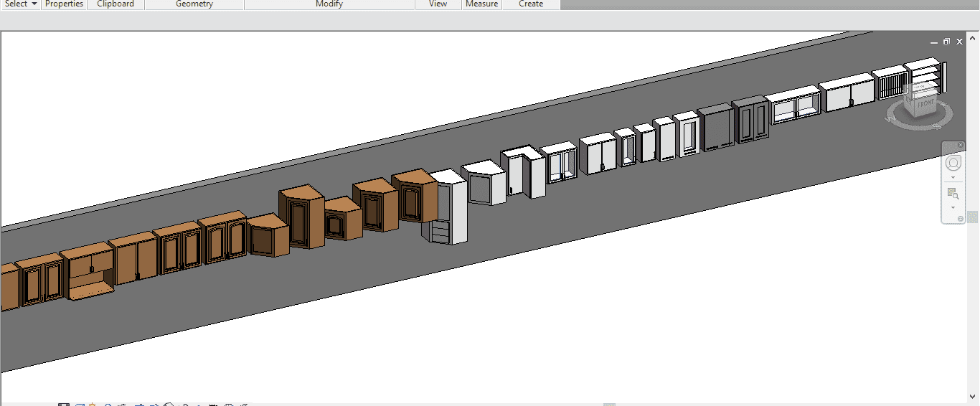Expand the zoom options dropdown arrow
Screen dimensions: 980x406
tap(953, 207)
